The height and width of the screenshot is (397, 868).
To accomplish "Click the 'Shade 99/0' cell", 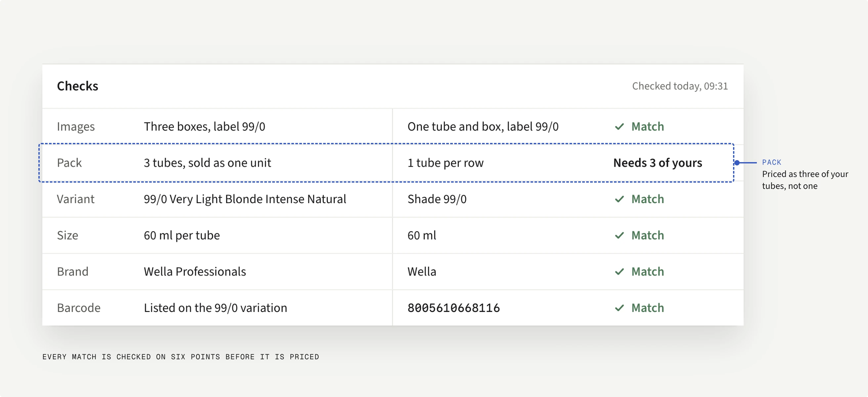I will tap(437, 199).
